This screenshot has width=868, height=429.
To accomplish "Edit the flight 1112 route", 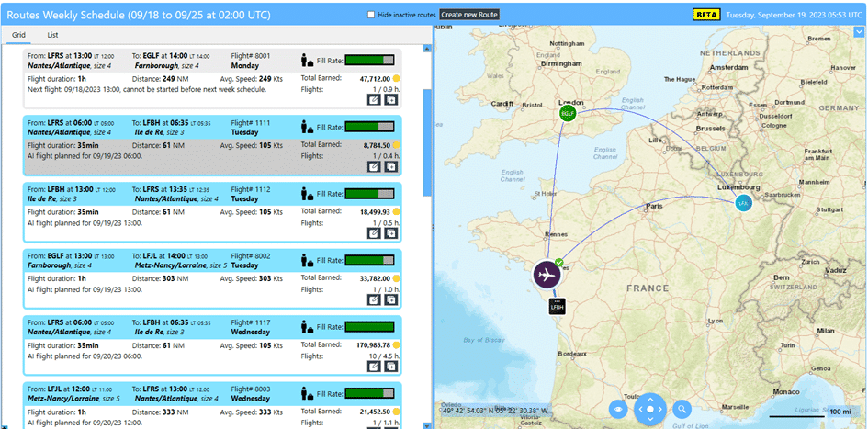I will [374, 233].
